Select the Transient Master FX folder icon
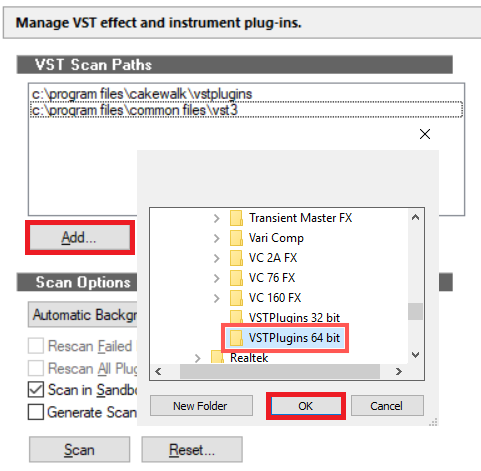481x471 pixels. (236, 218)
